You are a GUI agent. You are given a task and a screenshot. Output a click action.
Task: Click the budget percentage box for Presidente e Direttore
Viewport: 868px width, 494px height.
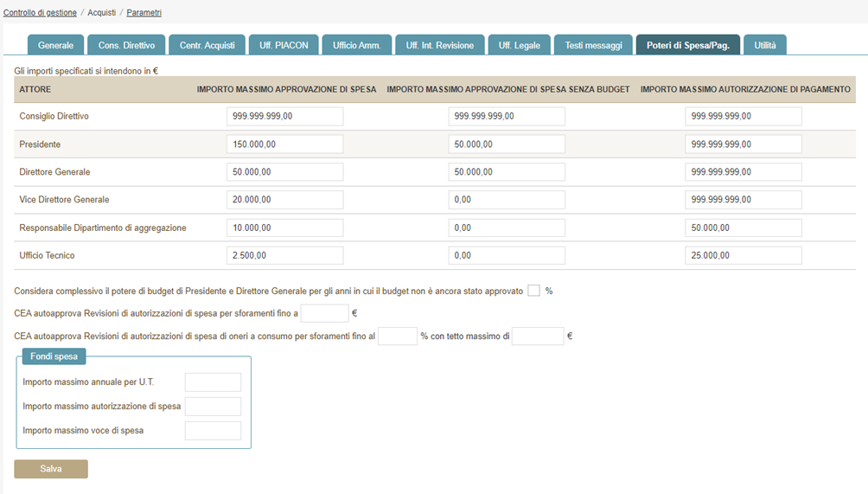coord(533,291)
